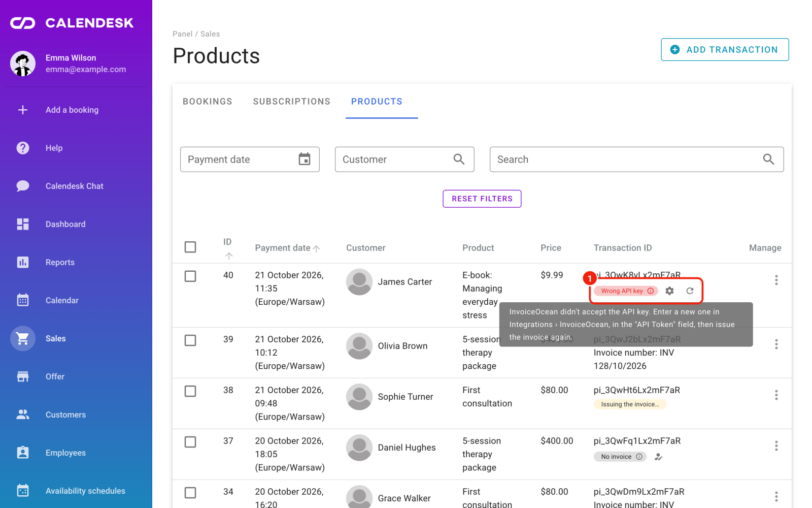Screen dimensions: 812x508
Task: Click the Wrong API key status chip
Action: (626, 291)
